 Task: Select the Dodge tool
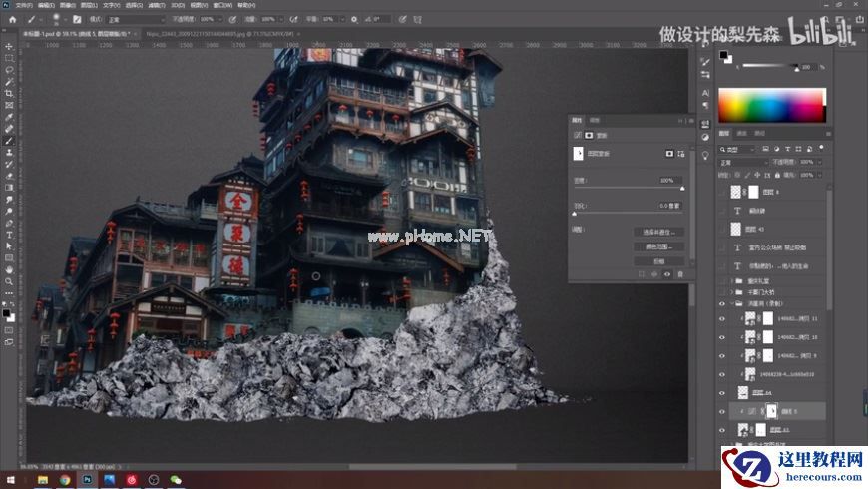coord(9,211)
